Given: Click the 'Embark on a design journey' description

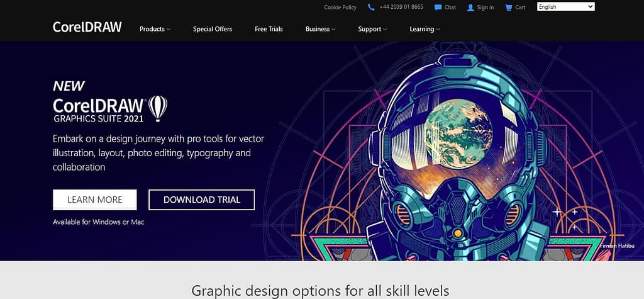Looking at the screenshot, I should [x=158, y=153].
